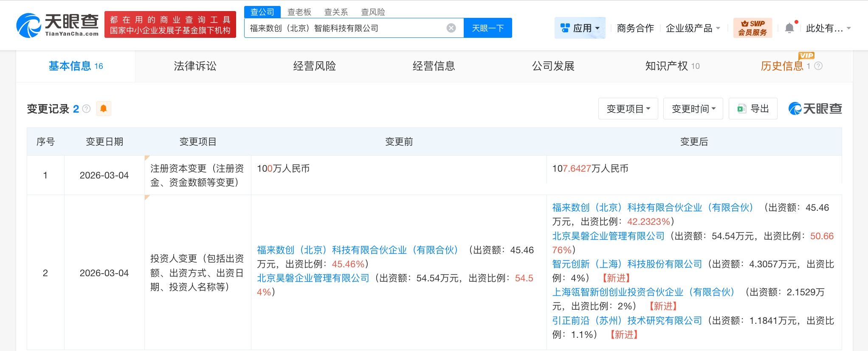Click the 注册资本变更 change item cell

pos(197,175)
